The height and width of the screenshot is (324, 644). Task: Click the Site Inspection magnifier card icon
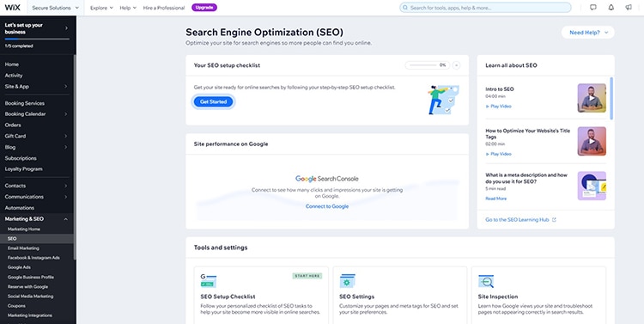486,281
